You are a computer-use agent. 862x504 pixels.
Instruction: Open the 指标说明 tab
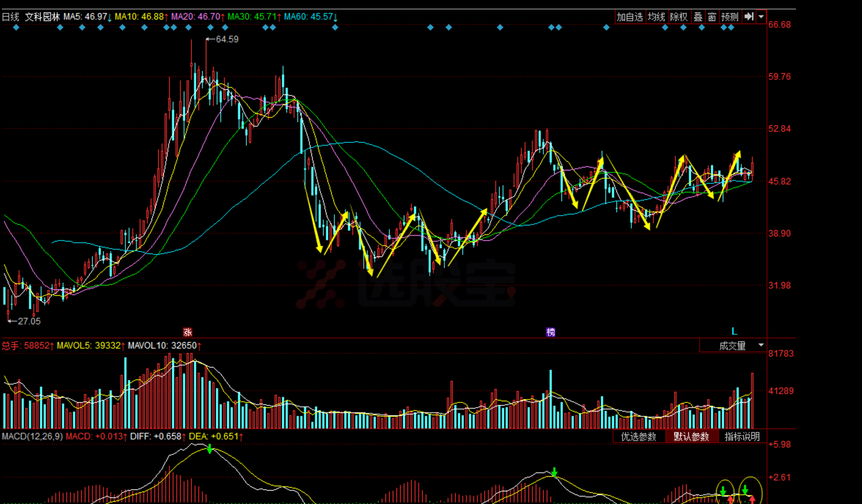coord(742,437)
